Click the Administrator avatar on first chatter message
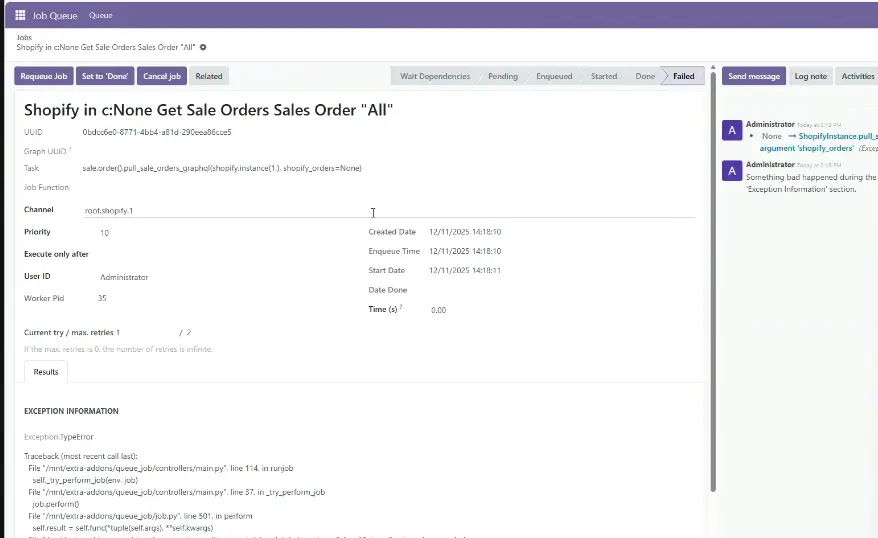This screenshot has width=878, height=538. (732, 131)
